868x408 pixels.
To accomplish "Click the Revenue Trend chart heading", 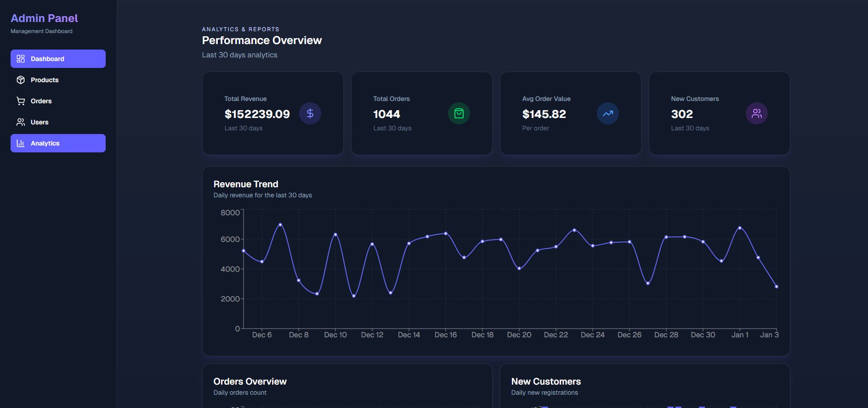I will point(246,184).
